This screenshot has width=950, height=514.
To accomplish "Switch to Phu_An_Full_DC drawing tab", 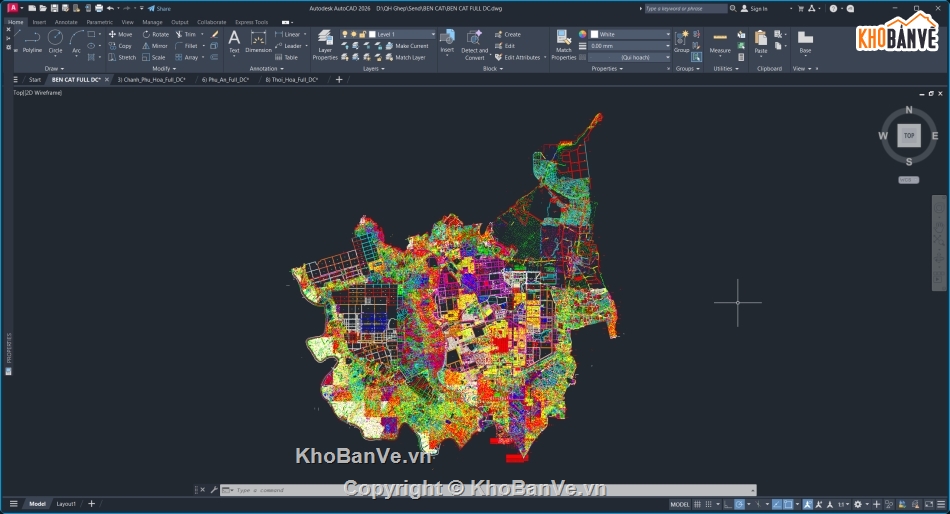I will tap(225, 79).
